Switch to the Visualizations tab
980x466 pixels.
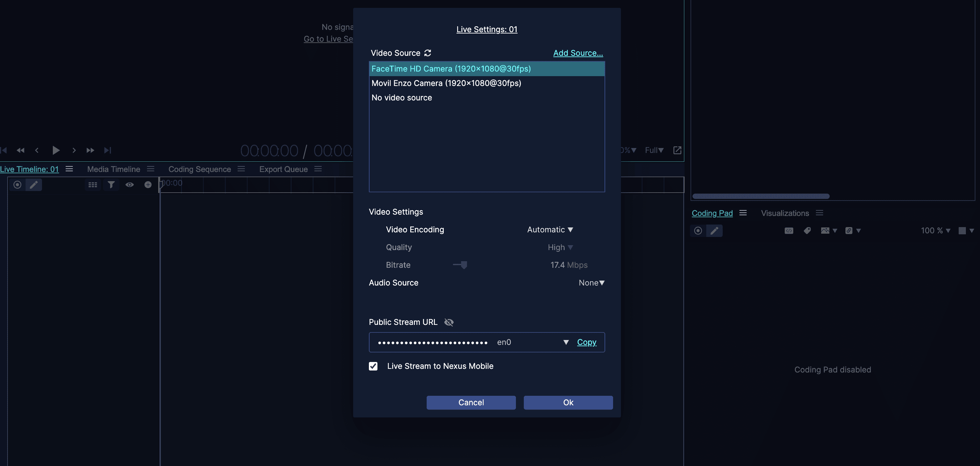pos(785,213)
